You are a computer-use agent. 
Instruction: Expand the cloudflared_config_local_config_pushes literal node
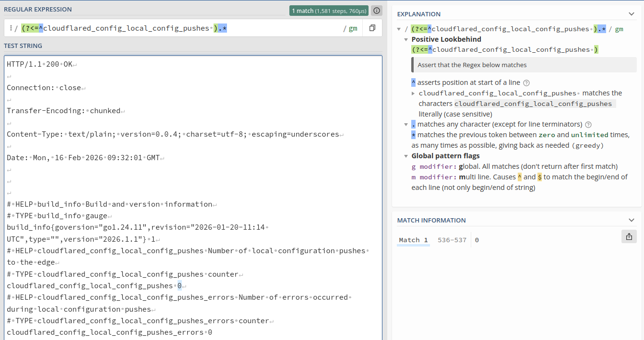pos(414,93)
